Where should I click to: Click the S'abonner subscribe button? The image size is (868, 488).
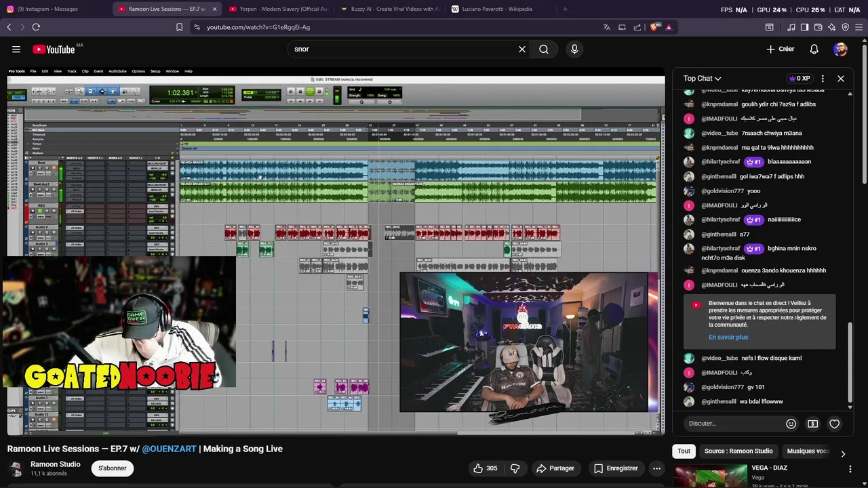(113, 468)
